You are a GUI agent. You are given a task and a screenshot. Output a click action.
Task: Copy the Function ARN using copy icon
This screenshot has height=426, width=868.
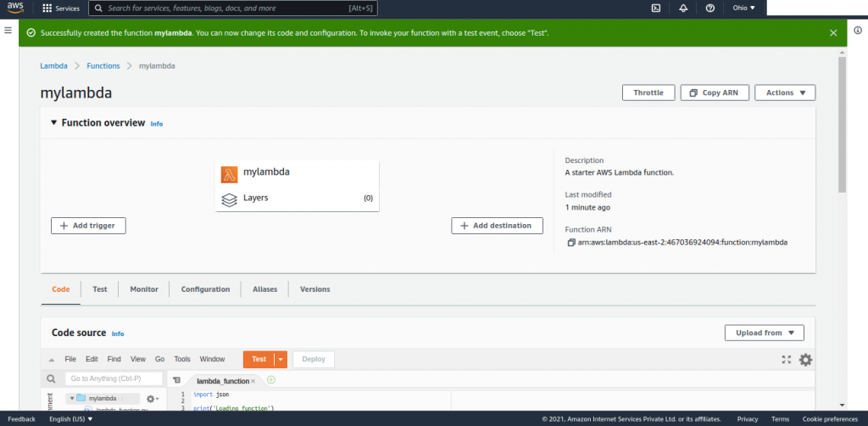[571, 243]
